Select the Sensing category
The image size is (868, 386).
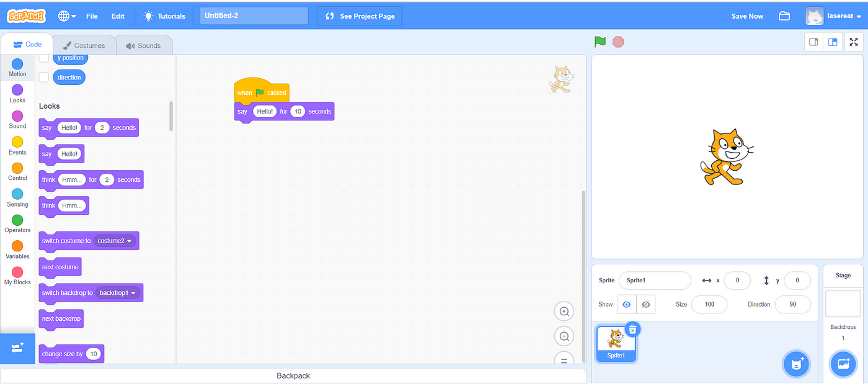17,198
